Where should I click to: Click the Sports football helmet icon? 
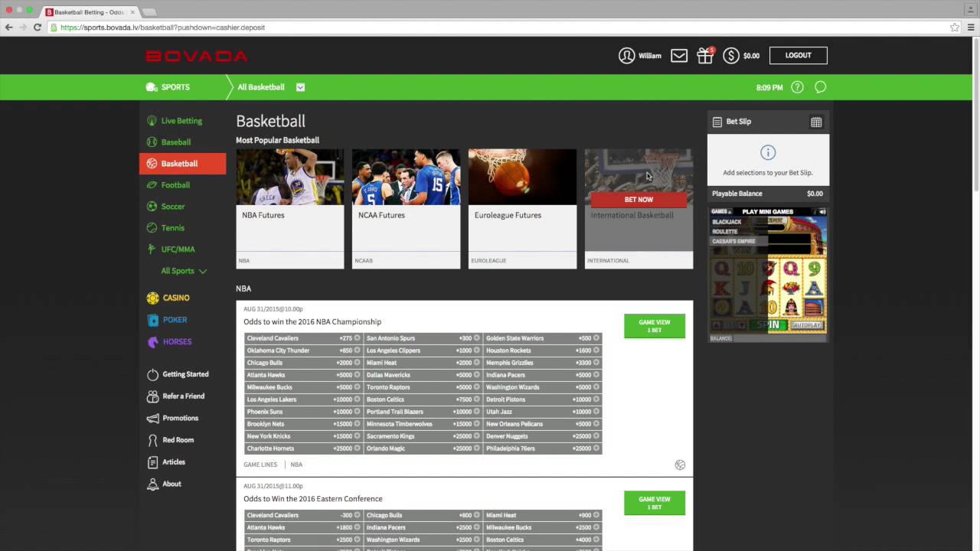[x=152, y=87]
